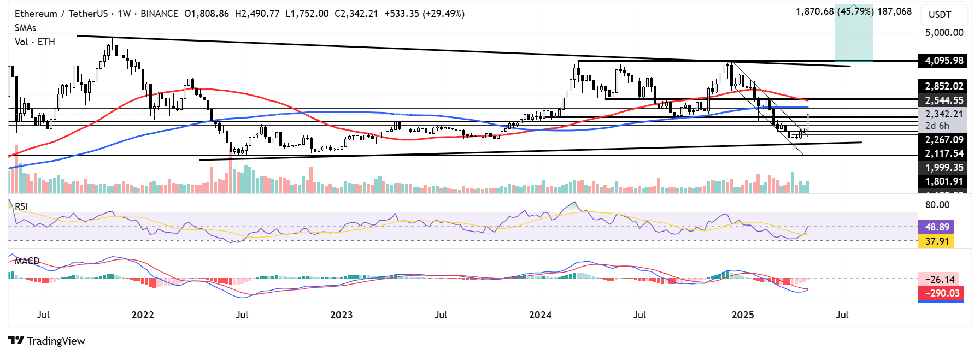Click the RSI value label 48.89
The height and width of the screenshot is (355, 980).
[x=936, y=227]
